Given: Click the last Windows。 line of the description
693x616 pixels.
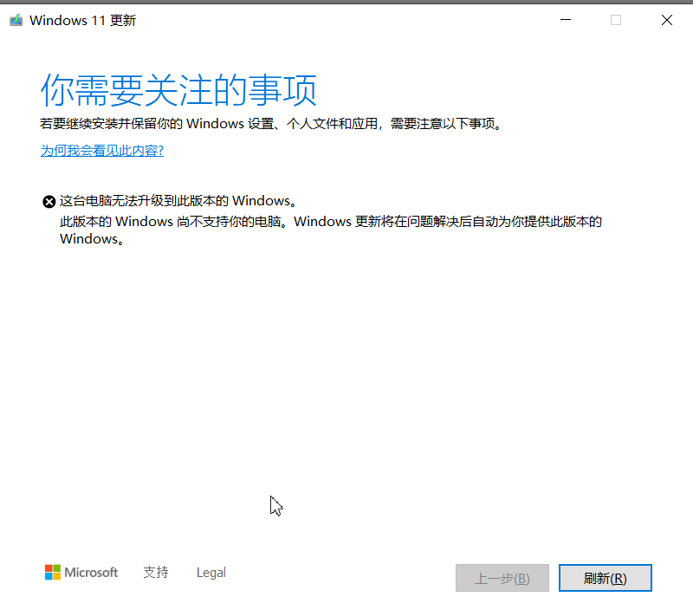Looking at the screenshot, I should [92, 239].
